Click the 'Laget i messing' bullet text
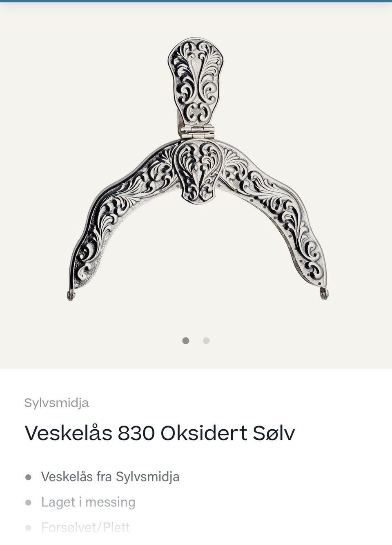Screen dimensions: 392x545 pos(88,502)
